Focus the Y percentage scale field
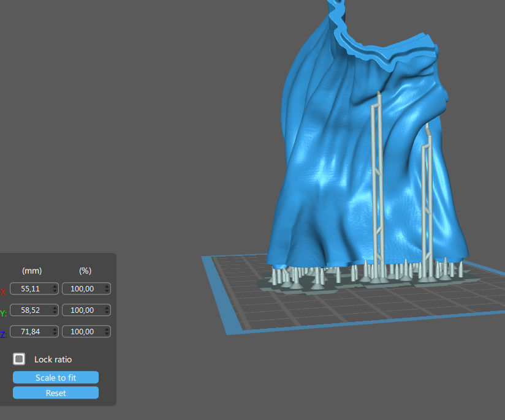 82,310
